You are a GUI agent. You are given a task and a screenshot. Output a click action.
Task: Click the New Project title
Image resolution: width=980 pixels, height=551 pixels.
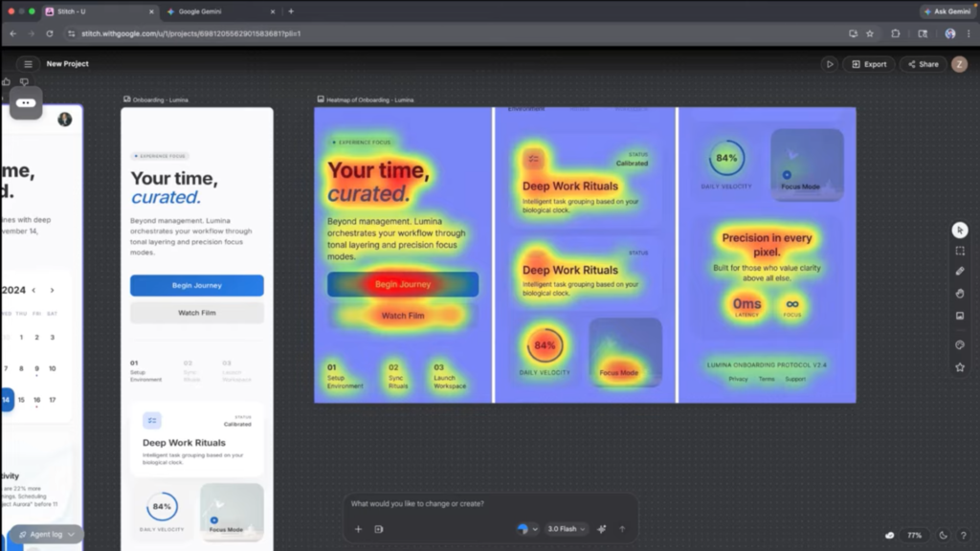click(x=68, y=64)
